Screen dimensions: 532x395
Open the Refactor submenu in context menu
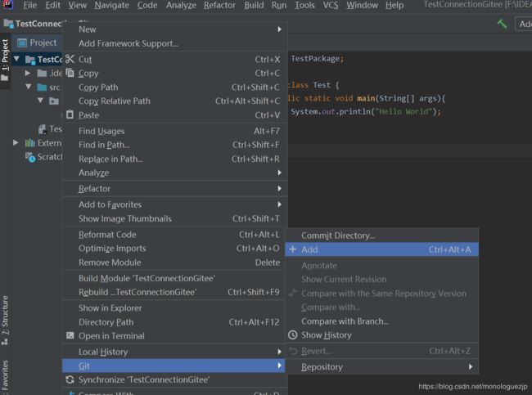pyautogui.click(x=175, y=189)
